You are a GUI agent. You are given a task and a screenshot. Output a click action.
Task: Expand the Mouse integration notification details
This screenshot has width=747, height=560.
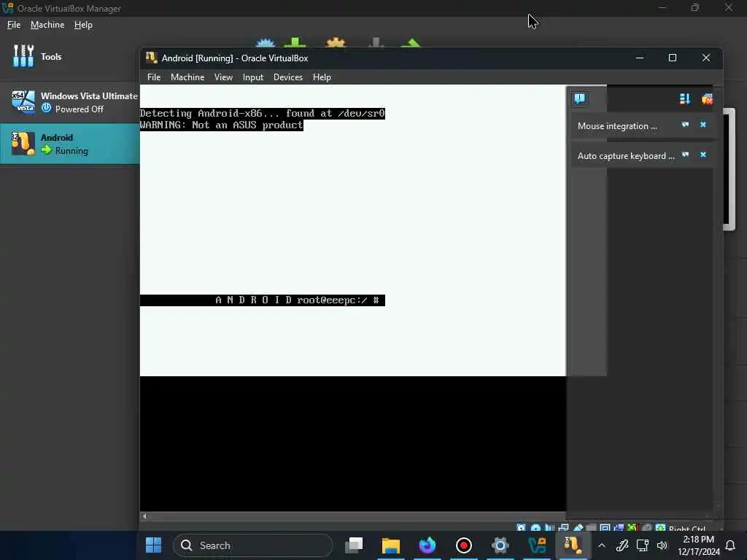(685, 125)
